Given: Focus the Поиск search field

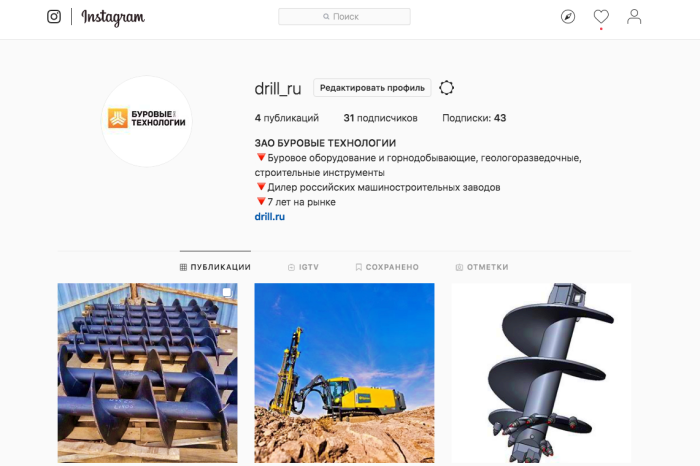Looking at the screenshot, I should click(x=344, y=17).
